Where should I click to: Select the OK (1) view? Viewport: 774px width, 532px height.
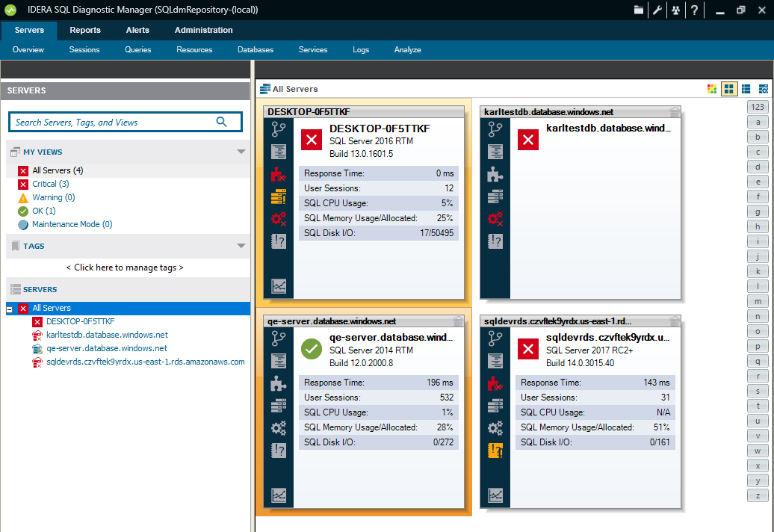43,211
